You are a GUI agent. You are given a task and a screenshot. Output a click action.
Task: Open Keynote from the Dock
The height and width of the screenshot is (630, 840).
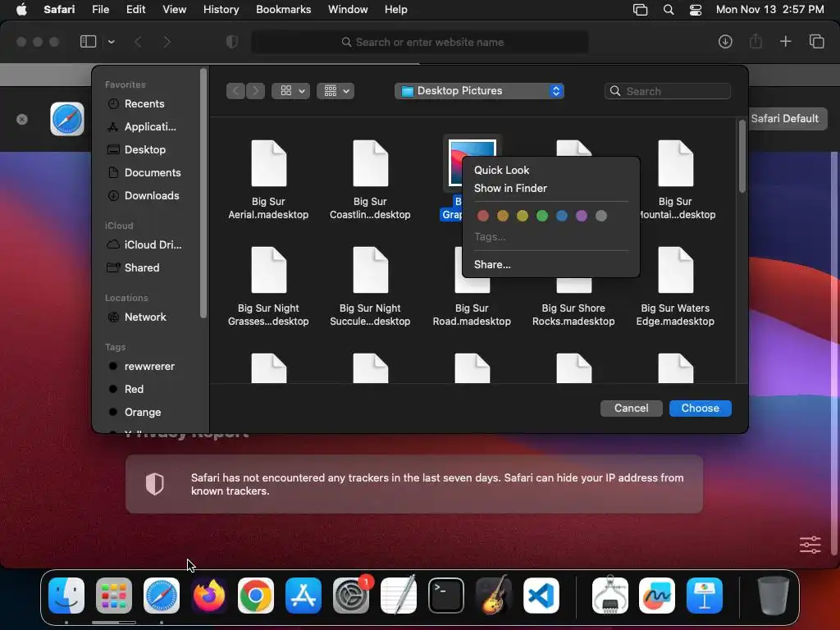(705, 596)
